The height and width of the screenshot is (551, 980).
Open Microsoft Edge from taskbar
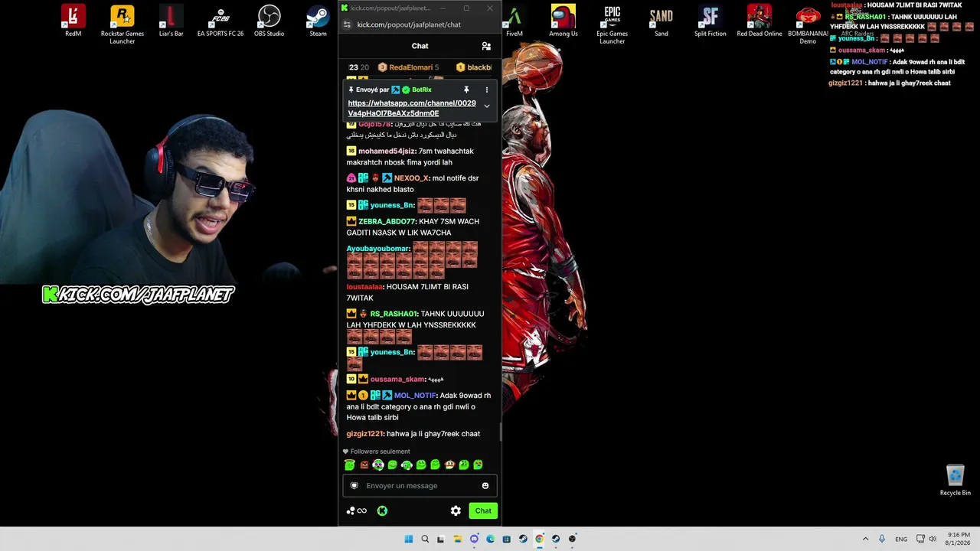tap(490, 539)
